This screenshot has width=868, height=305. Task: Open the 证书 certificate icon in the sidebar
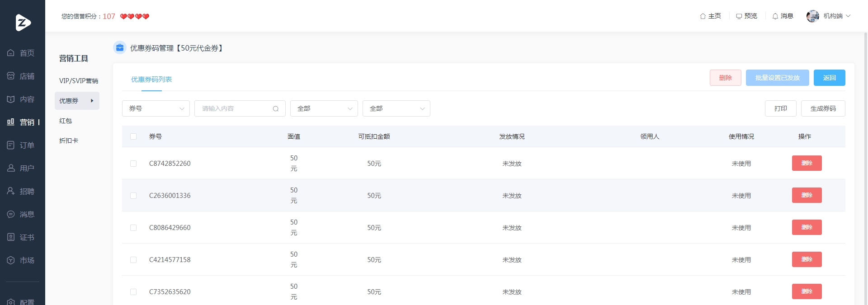11,237
